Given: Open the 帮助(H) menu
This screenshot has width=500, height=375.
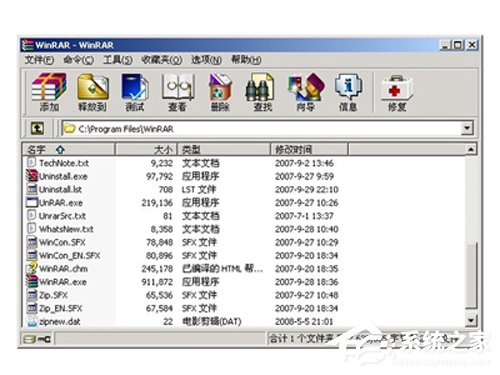Looking at the screenshot, I should [246, 60].
